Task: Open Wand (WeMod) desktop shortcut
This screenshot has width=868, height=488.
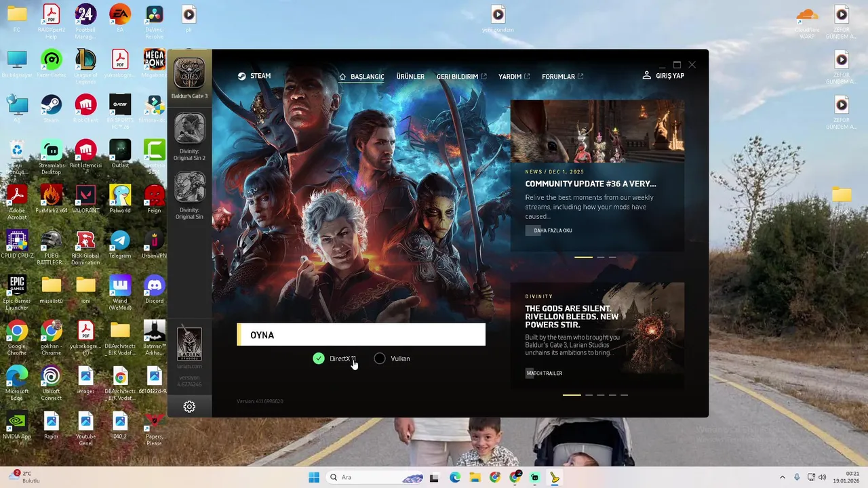Action: point(120,293)
